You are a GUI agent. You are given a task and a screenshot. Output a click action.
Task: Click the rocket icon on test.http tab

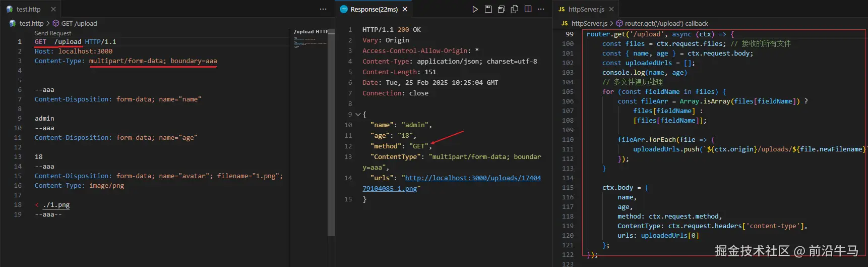pos(10,9)
